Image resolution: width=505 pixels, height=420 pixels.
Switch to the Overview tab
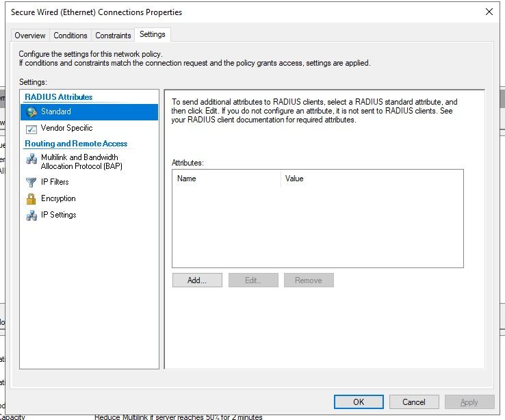click(x=30, y=36)
